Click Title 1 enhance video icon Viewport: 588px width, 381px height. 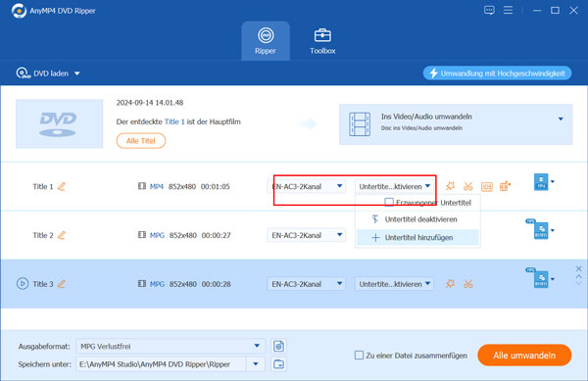click(505, 186)
